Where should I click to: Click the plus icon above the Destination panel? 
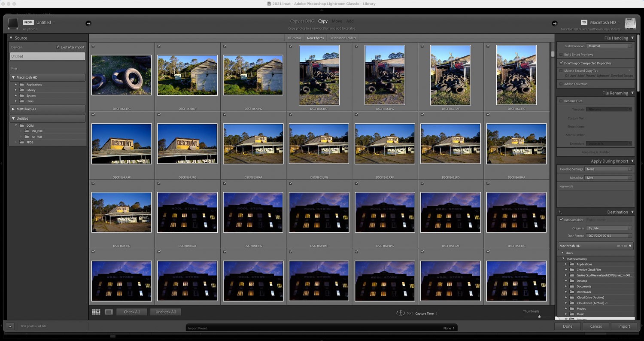coord(560,212)
